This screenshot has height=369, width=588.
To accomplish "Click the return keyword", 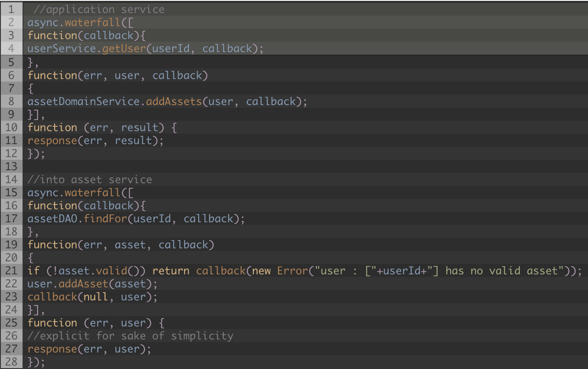I will click(x=171, y=271).
